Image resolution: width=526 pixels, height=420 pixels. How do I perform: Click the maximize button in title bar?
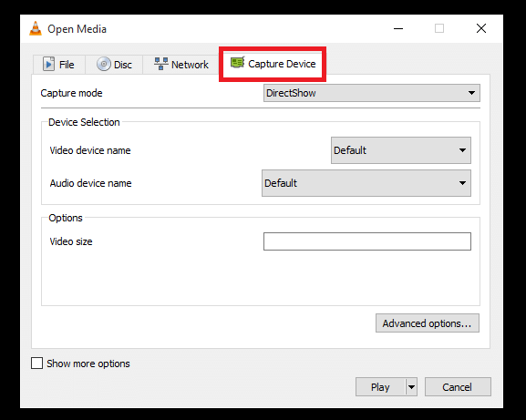click(x=439, y=29)
